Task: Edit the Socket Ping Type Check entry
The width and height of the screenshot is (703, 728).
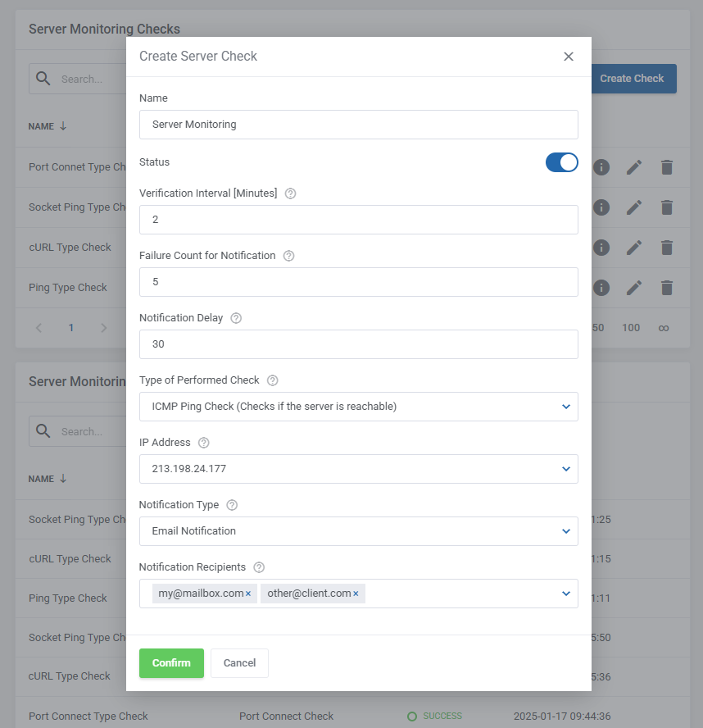Action: 634,207
